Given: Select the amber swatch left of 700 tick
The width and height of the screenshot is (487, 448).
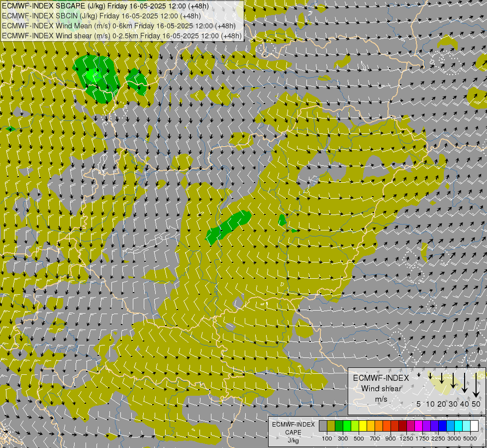Looking at the screenshot, I should click(x=371, y=426).
